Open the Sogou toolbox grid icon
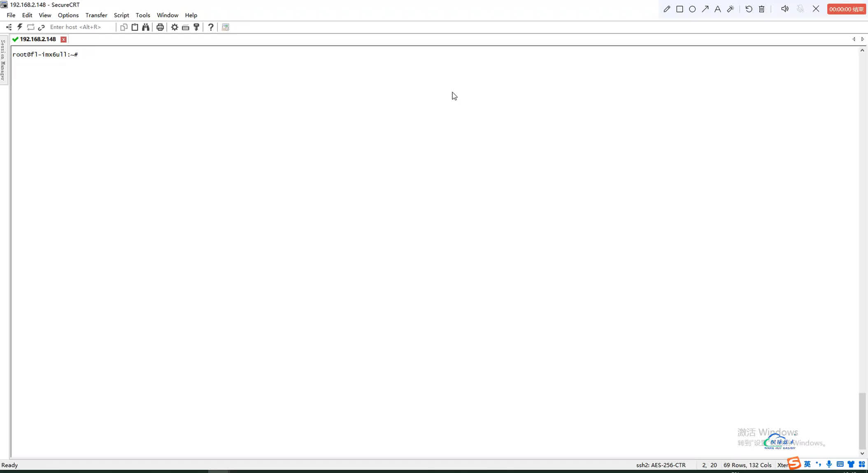This screenshot has width=868, height=473. (862, 464)
